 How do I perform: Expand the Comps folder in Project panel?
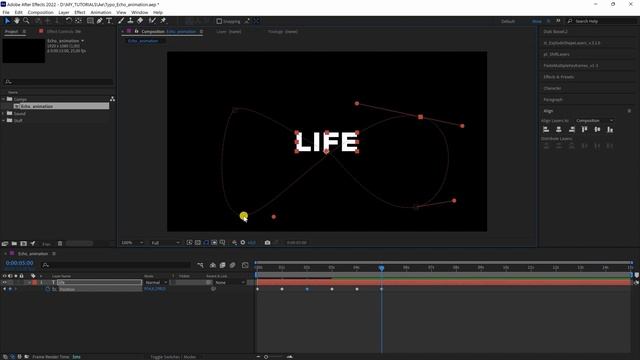(4, 99)
